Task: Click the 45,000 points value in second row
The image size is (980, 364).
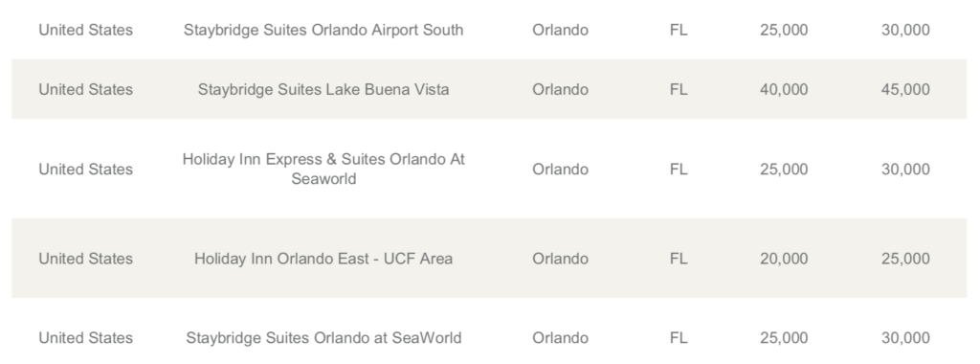Action: click(905, 89)
